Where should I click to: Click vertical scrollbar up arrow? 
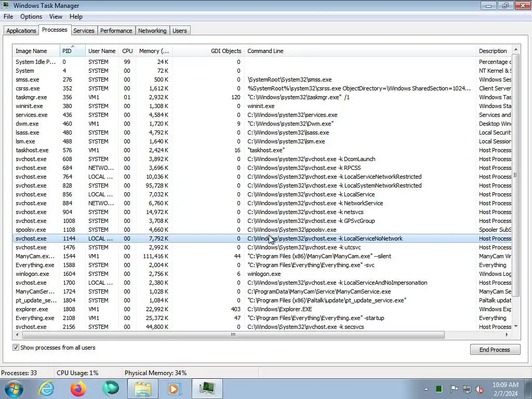[516, 49]
